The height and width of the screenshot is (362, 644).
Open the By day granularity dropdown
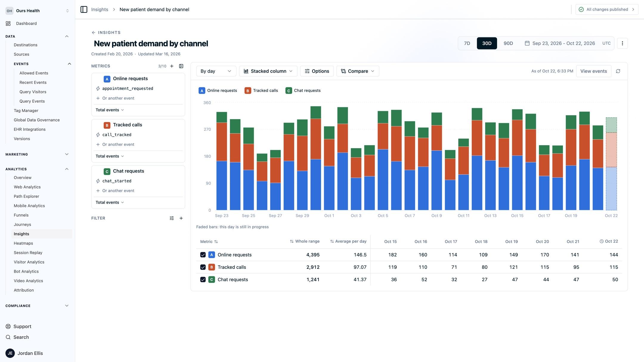point(216,71)
